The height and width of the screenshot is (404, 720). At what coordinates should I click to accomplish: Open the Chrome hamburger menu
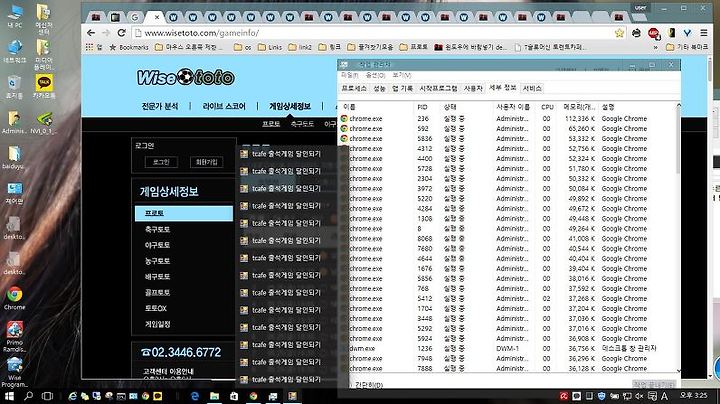(703, 33)
